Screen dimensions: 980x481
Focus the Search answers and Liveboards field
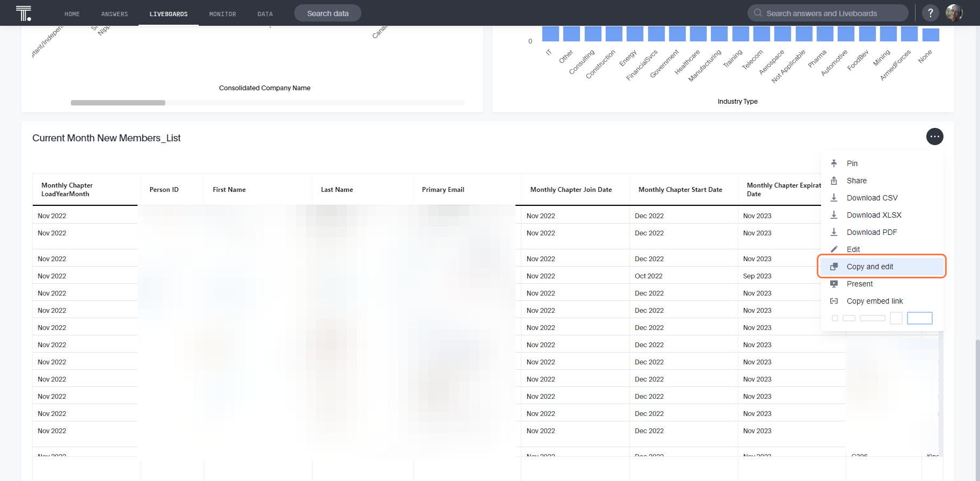(828, 13)
